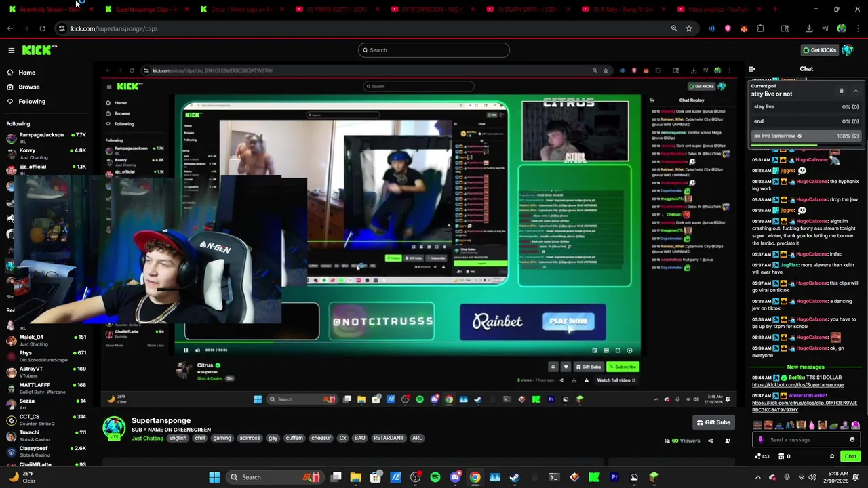Open the Just Chatting category link
Screen dimensions: 868x488
147,439
